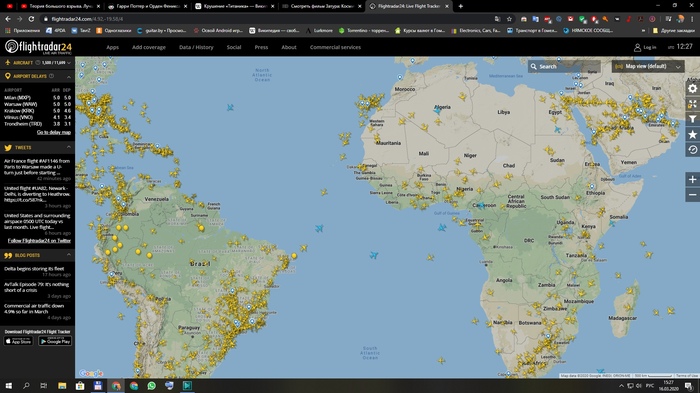Open the Add coverage menu

[149, 47]
